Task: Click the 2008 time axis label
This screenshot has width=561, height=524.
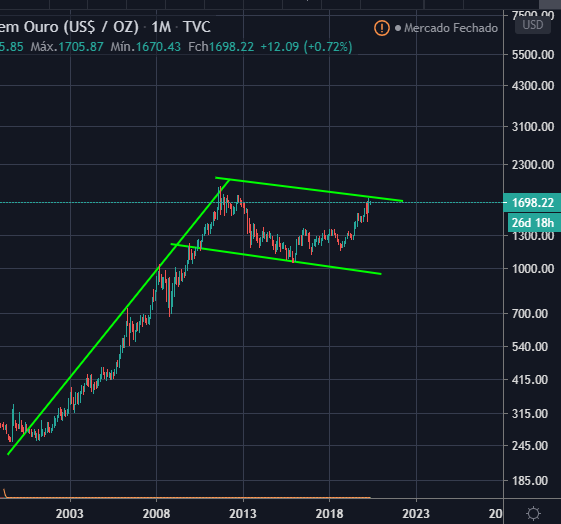Action: (156, 514)
